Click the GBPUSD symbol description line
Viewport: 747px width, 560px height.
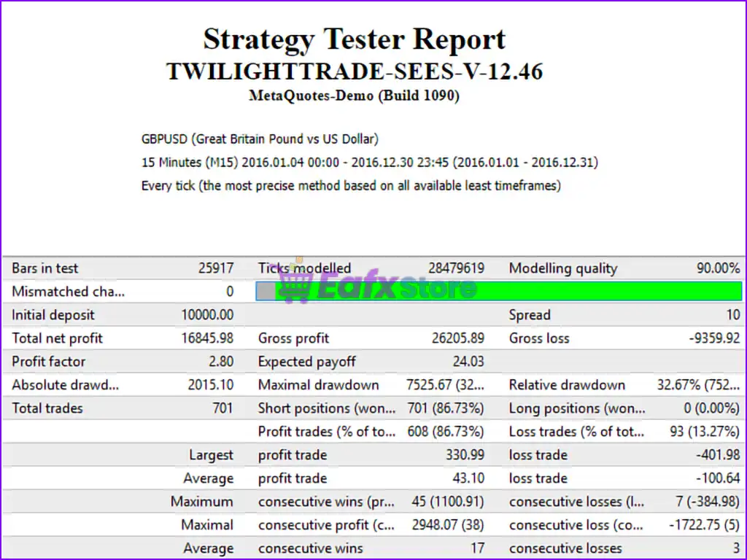(260, 139)
